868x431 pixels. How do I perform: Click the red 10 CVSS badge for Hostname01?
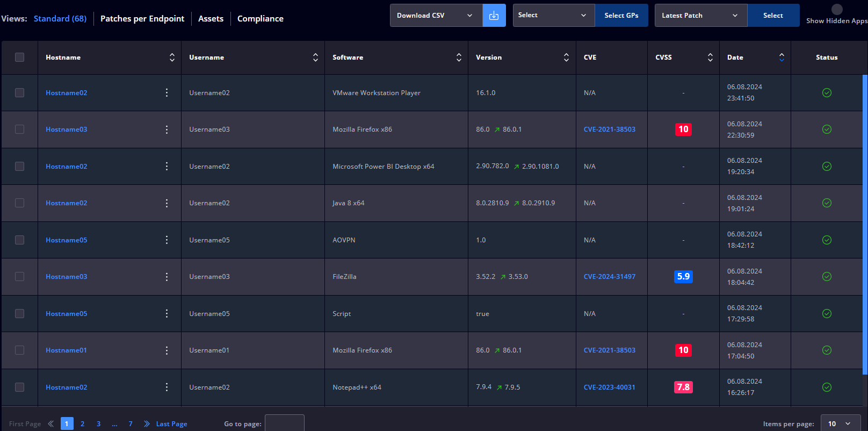[683, 350]
